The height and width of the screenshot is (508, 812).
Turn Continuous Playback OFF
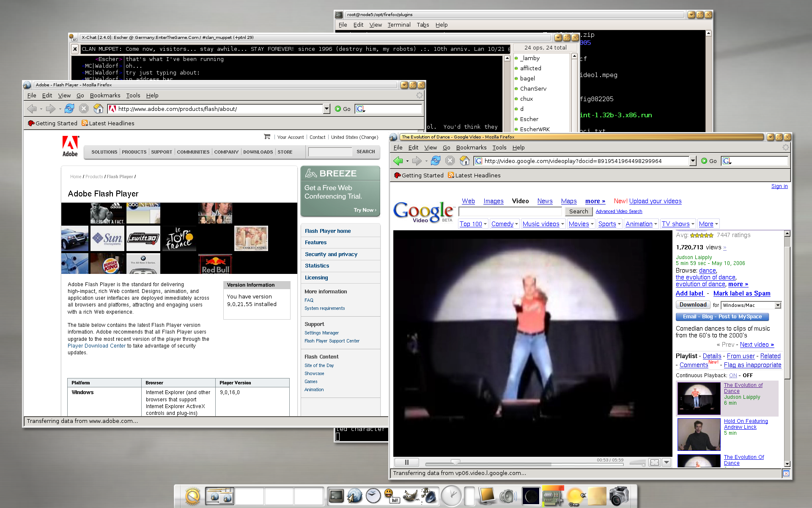tap(748, 375)
